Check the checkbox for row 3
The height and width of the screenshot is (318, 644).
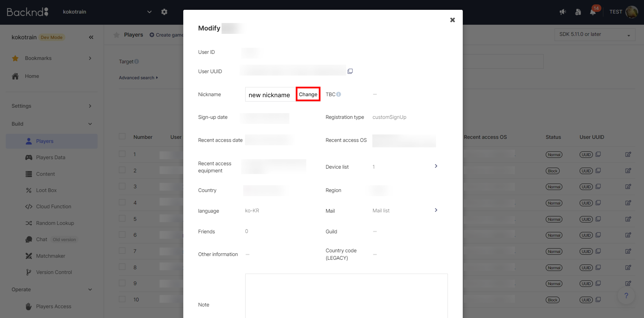pos(122,186)
